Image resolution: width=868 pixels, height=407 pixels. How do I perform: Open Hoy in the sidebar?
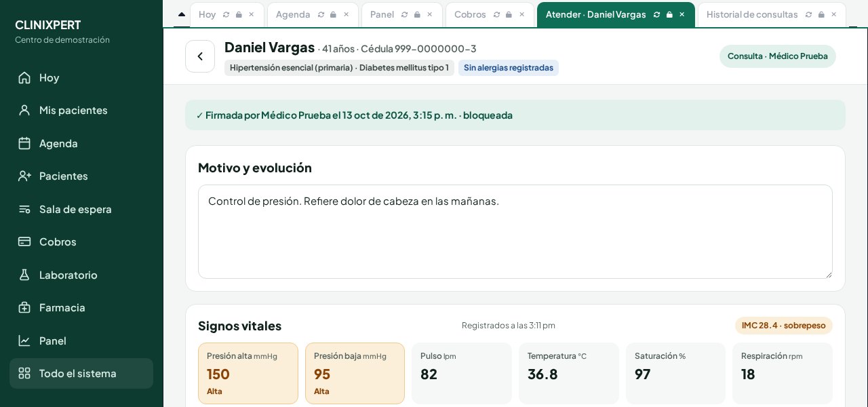(81, 77)
